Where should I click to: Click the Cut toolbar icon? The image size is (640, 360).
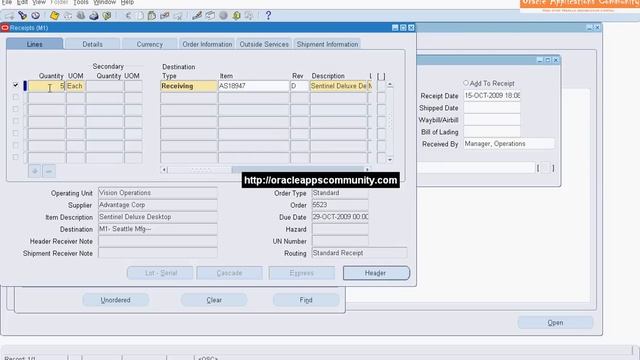(128, 16)
